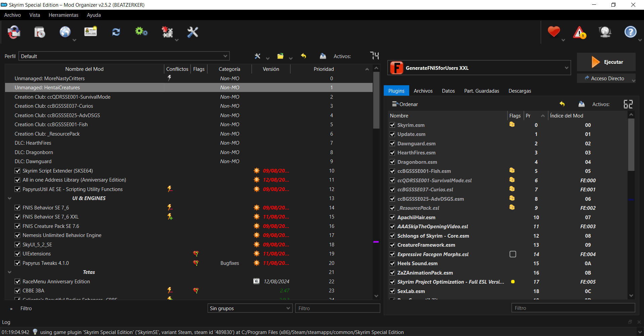Click restore backup arrow above mod list
644x336 pixels.
304,56
